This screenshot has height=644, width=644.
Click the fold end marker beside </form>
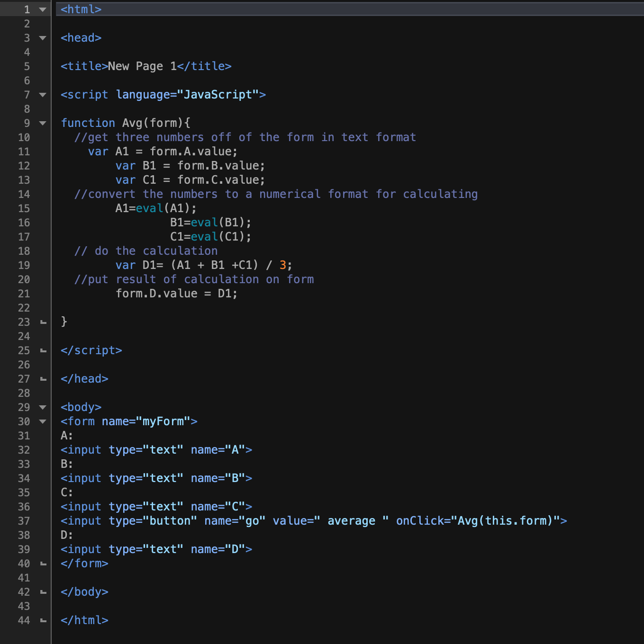[42, 563]
